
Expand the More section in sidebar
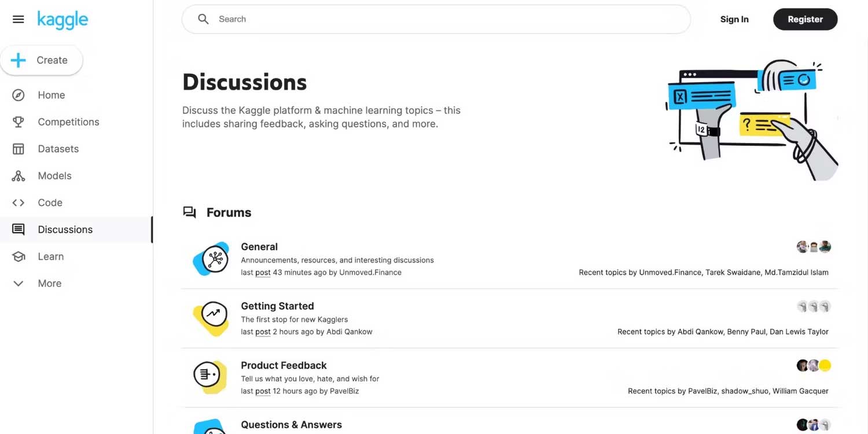point(18,283)
